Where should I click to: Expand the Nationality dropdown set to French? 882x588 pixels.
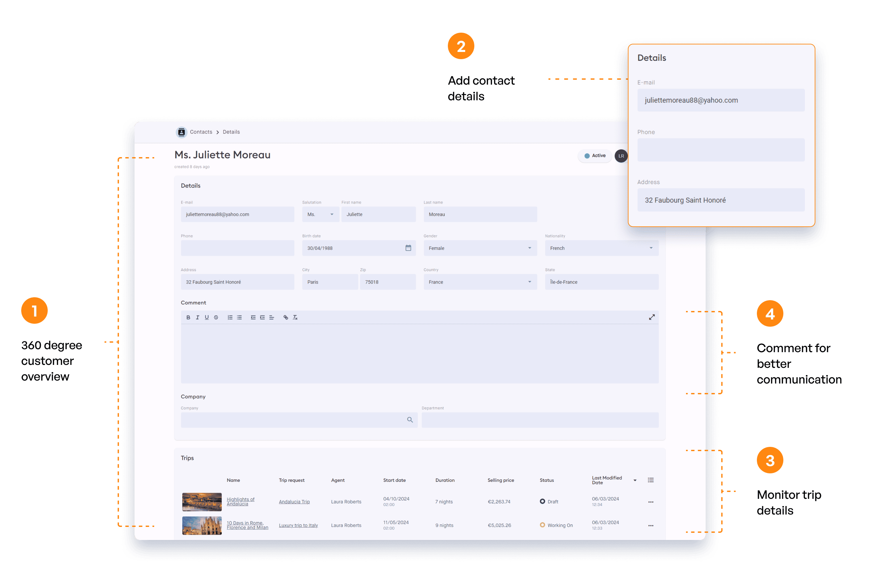coord(651,248)
